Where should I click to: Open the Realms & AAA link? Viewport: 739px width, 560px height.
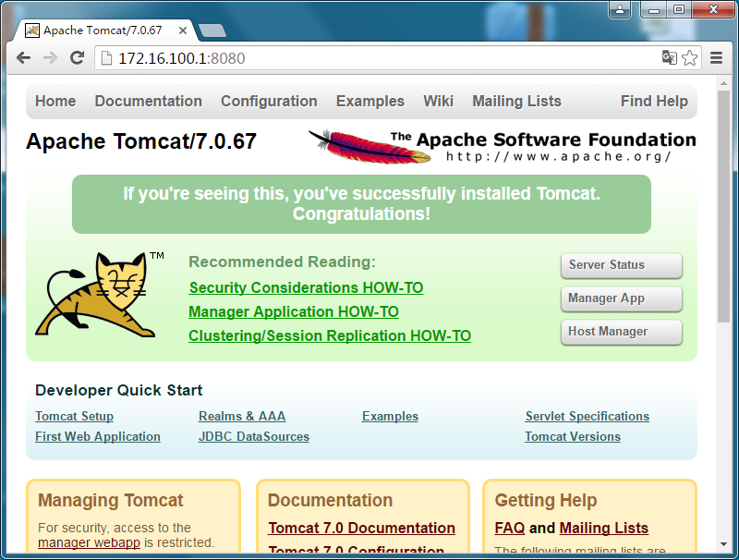(x=242, y=416)
